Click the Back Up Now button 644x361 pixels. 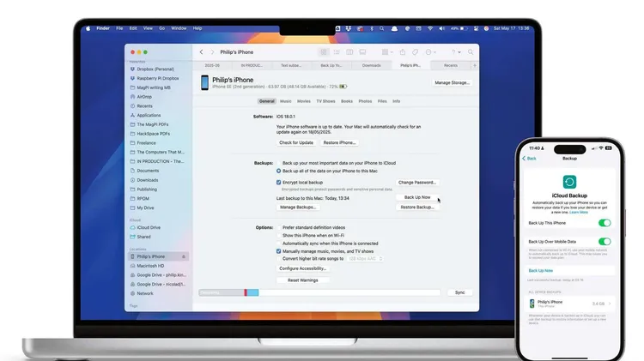tap(417, 197)
